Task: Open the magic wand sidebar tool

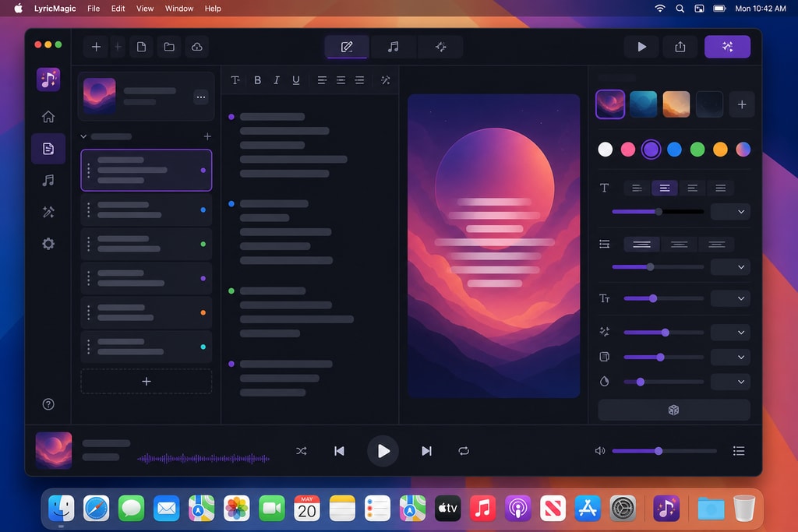Action: coord(48,212)
